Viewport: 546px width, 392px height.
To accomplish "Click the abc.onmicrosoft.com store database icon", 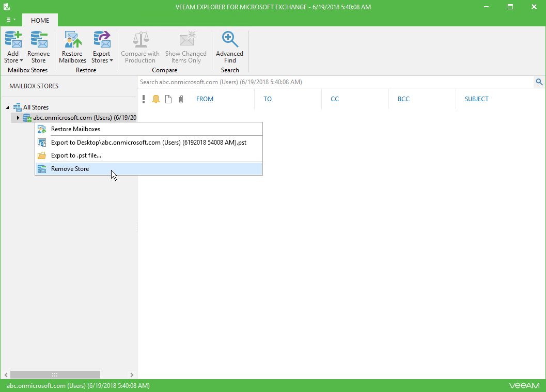I will point(27,118).
